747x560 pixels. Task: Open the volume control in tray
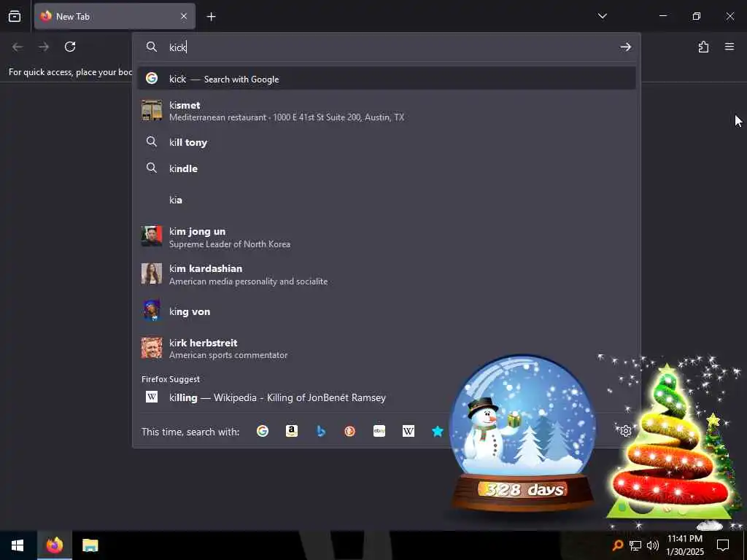click(653, 545)
